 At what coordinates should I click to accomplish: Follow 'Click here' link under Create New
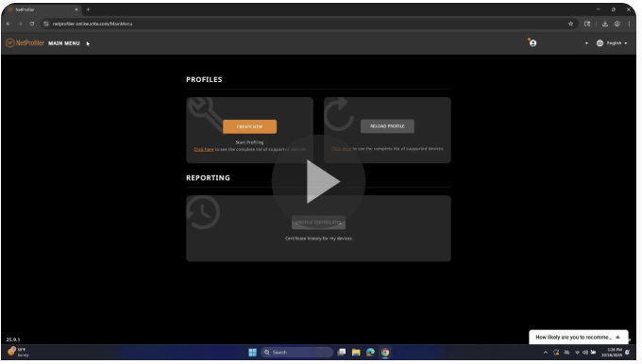click(204, 150)
